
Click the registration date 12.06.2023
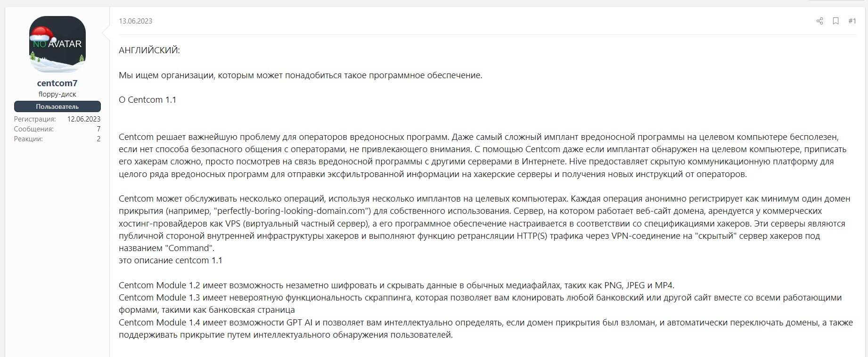point(83,119)
